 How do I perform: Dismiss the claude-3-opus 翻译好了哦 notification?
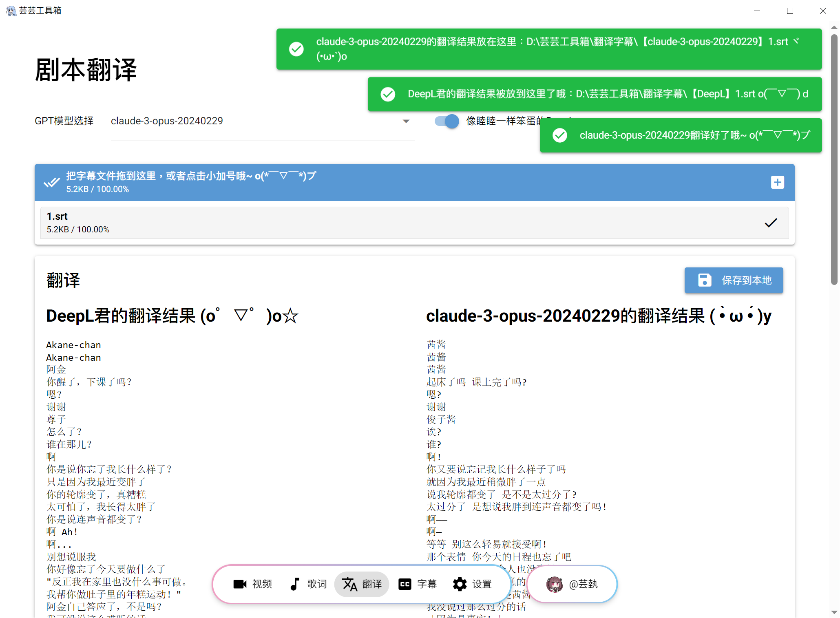click(681, 135)
